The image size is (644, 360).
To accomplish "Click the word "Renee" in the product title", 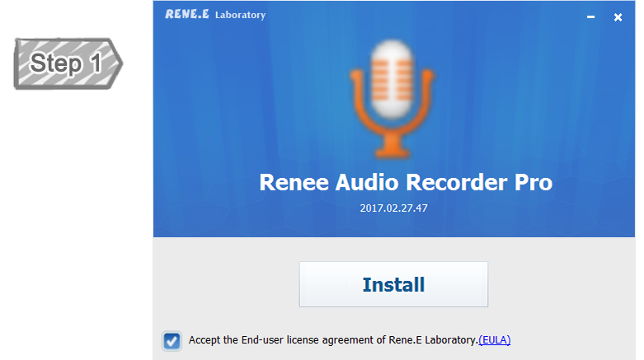I will [x=292, y=182].
